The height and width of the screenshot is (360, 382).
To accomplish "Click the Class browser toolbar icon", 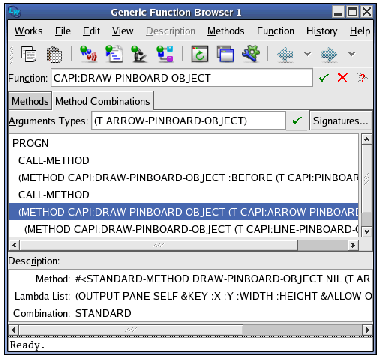I will pos(165,54).
